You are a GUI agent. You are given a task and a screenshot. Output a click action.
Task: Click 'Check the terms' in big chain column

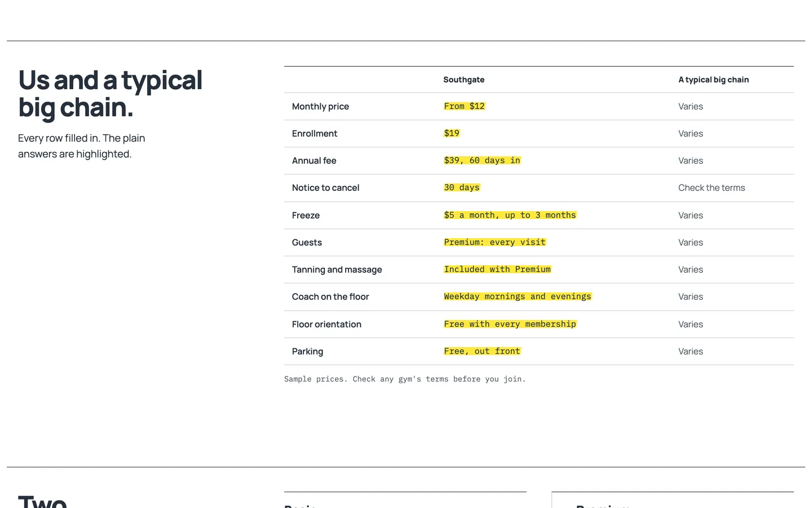(x=712, y=188)
